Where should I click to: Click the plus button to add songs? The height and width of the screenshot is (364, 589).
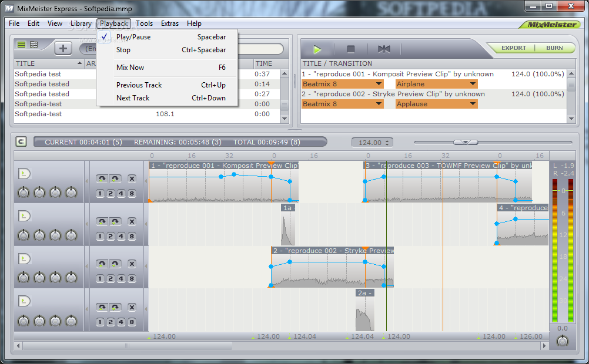tap(63, 48)
